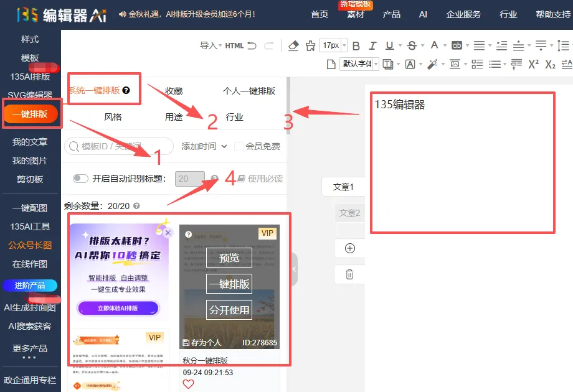The height and width of the screenshot is (392, 573).
Task: Click the text shadow T icon
Action: [388, 65]
